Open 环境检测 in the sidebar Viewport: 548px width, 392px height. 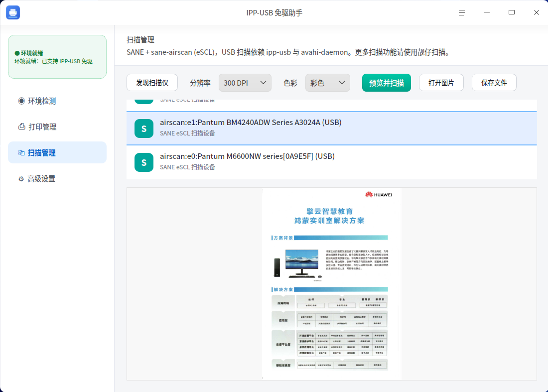coord(57,101)
